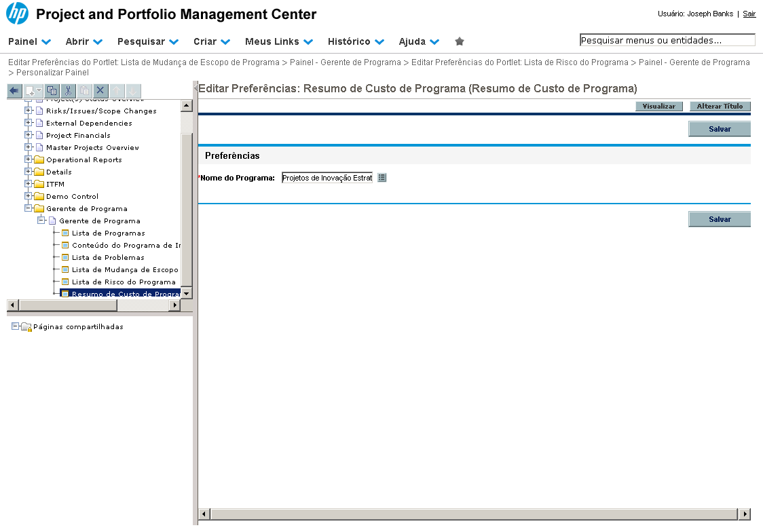
Task: Click the top Salvar button
Action: tap(719, 129)
